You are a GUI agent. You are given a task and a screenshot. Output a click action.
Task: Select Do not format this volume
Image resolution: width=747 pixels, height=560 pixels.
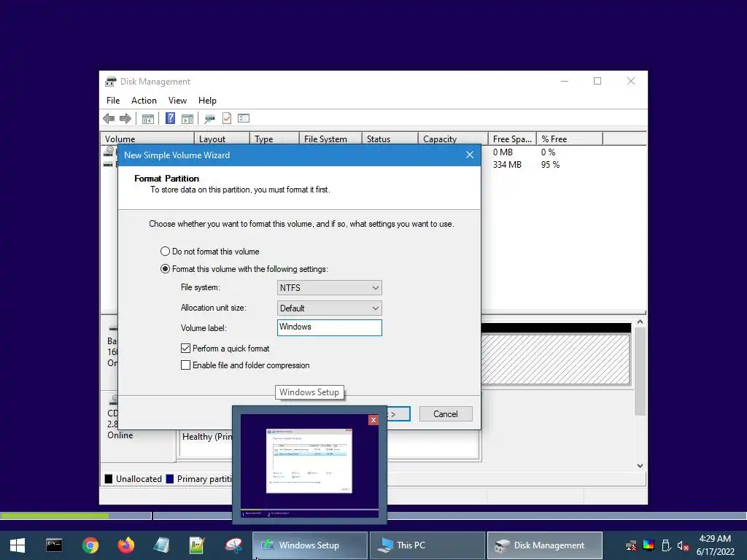click(x=210, y=252)
